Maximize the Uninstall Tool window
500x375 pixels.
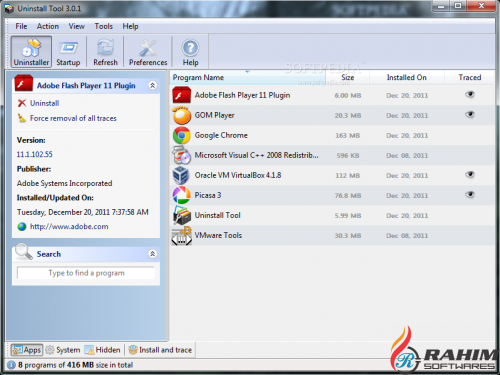458,6
